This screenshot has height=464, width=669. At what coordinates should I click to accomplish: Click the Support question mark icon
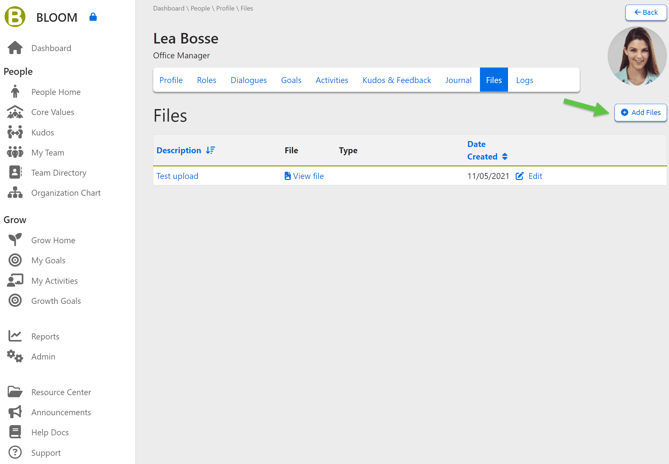(15, 452)
